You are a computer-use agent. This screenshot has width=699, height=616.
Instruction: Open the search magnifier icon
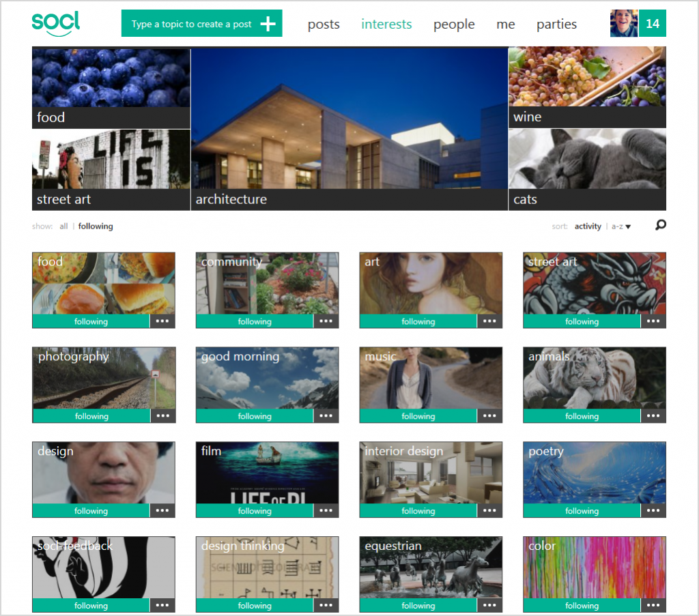660,225
